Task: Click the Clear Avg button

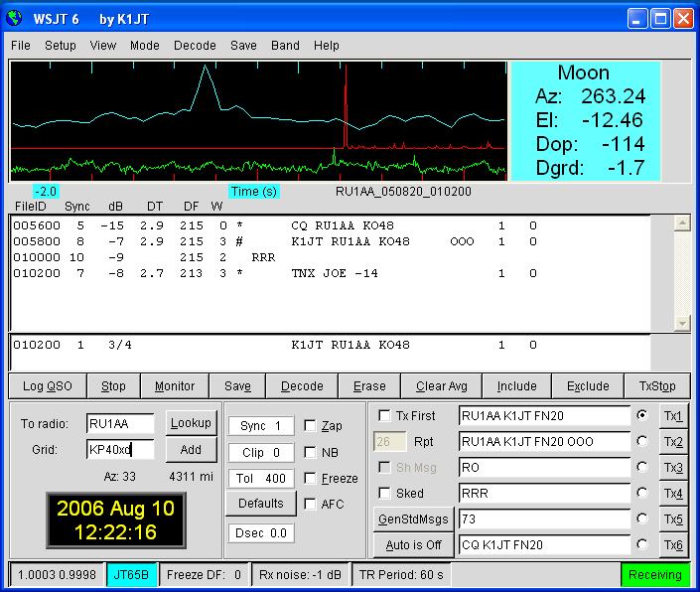Action: click(445, 386)
